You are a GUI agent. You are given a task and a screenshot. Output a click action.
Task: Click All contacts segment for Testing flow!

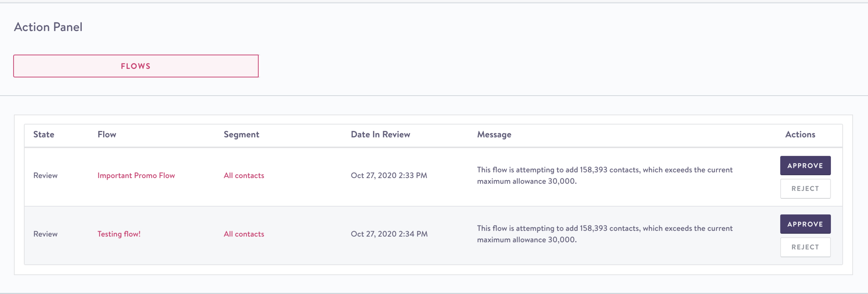(x=244, y=234)
